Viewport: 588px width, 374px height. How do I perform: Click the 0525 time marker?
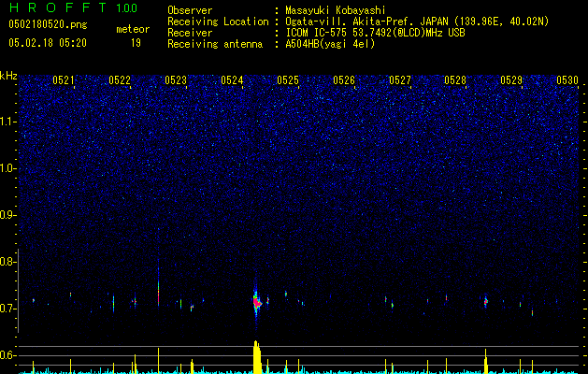pyautogui.click(x=288, y=79)
